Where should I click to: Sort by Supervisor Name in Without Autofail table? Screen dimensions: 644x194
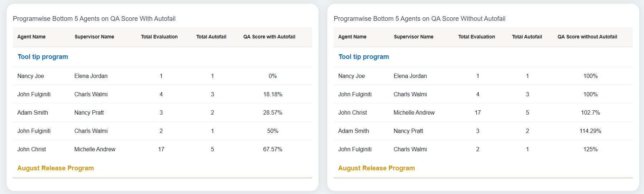coord(414,37)
